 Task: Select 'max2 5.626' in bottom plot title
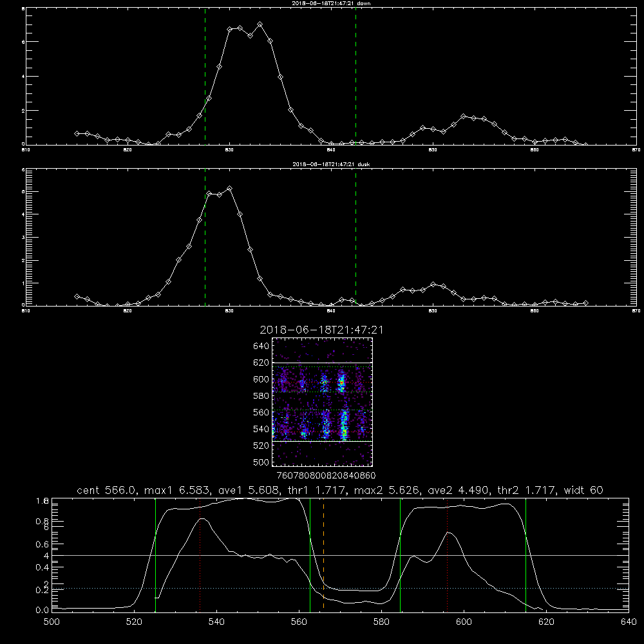tap(386, 490)
